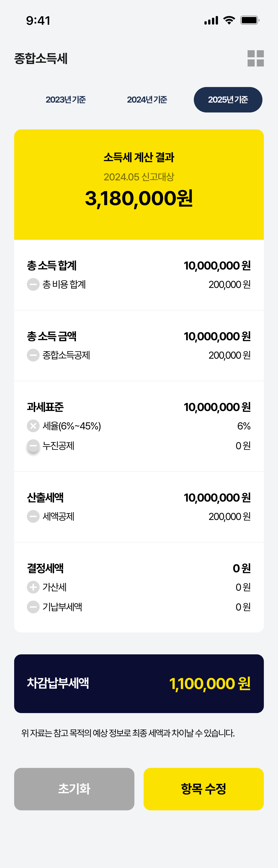This screenshot has width=278, height=868.
Task: Click the minus icon next to 종합소득공제
Action: click(x=33, y=355)
